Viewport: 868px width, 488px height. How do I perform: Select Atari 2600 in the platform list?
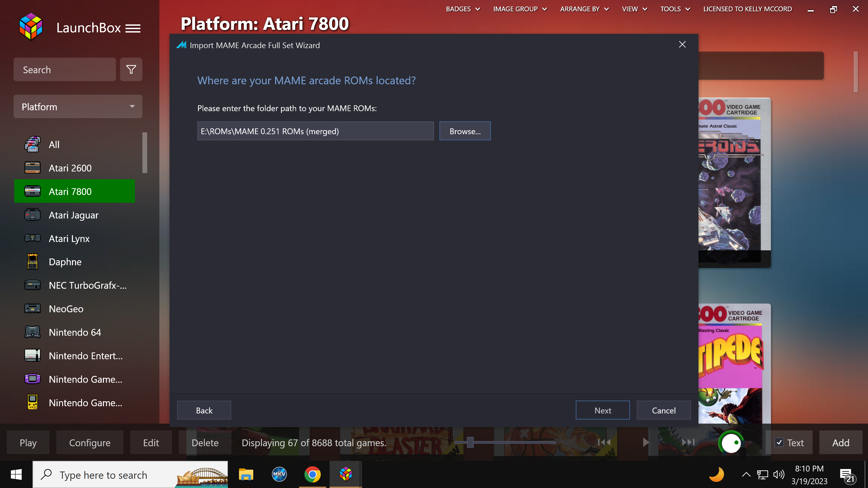[x=74, y=168]
